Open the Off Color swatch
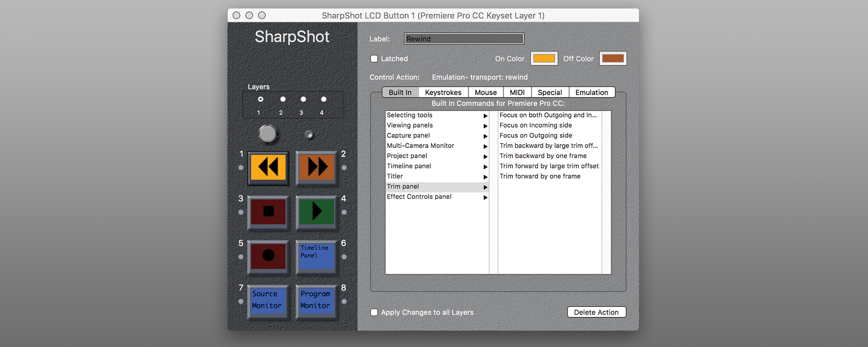 pos(613,59)
